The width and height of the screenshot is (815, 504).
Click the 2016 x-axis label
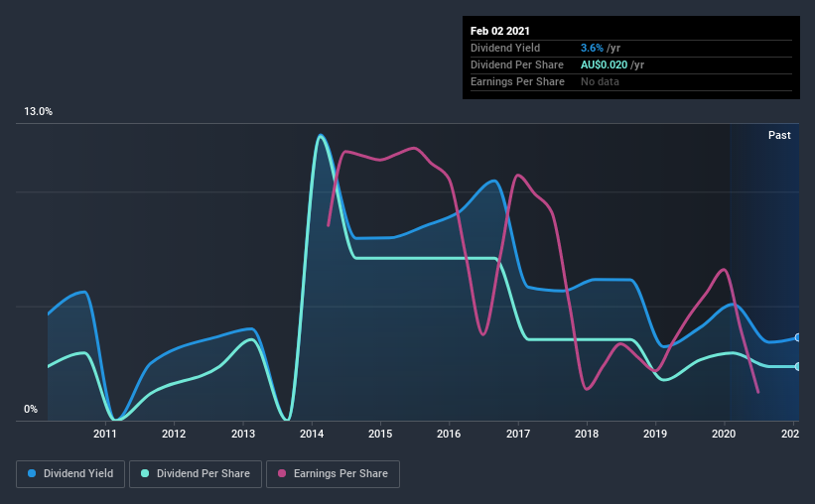(x=449, y=434)
